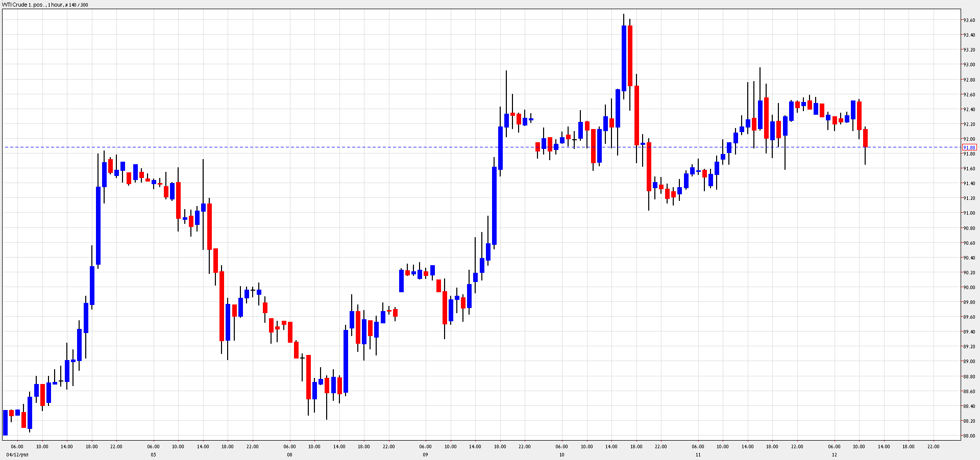Select the 92.40 price axis label
This screenshot has height=460, width=980.
pos(969,110)
